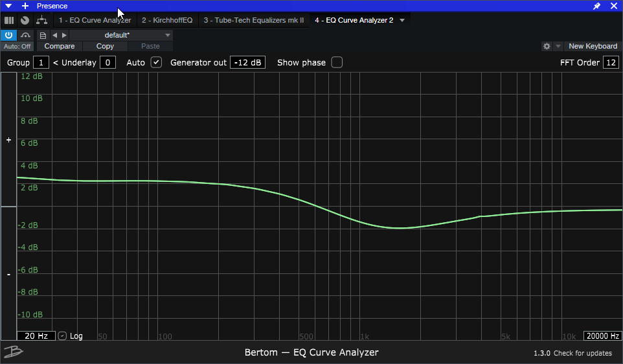Toggle the bypass curve icon next to power
Screen dimensions: 623x364
pos(25,35)
